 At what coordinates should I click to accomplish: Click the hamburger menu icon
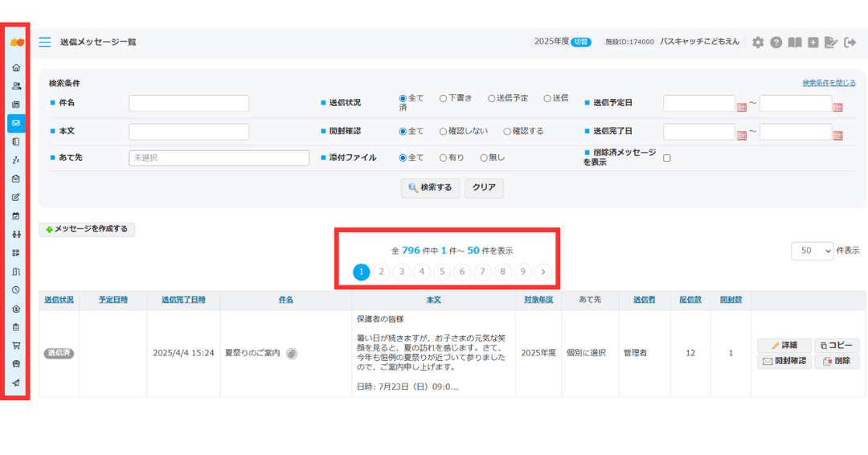(x=45, y=42)
